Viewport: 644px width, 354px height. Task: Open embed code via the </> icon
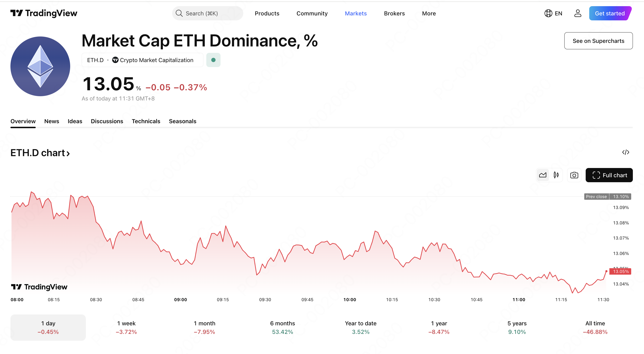pos(626,152)
